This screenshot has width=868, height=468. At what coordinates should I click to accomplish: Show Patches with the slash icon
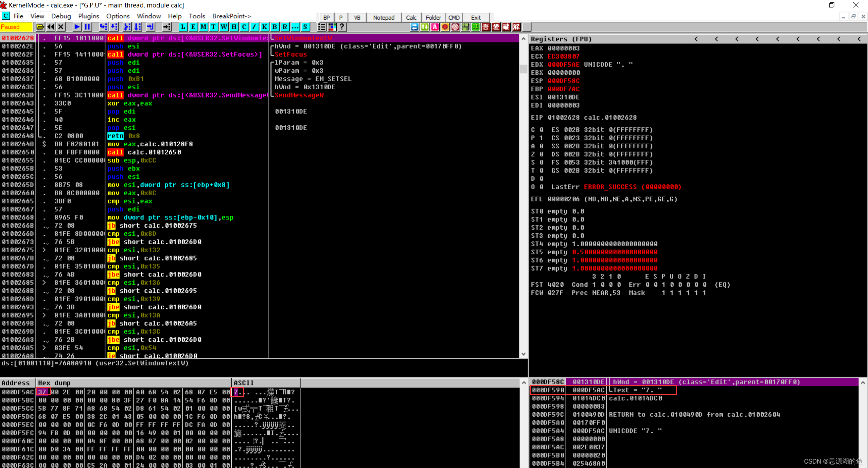pyautogui.click(x=254, y=27)
